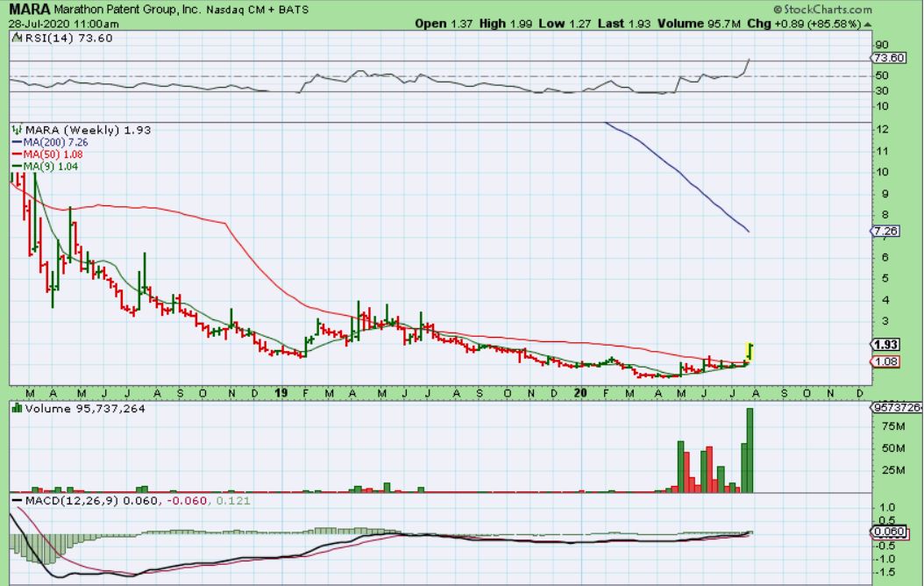Click the line icon beside MACD(12,26,9)
The image size is (924, 586).
[18, 500]
